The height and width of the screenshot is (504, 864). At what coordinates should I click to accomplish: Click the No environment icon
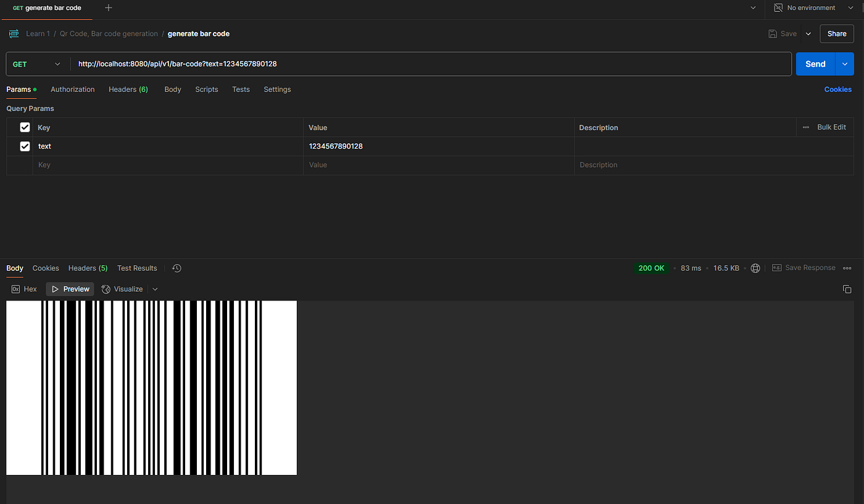tap(778, 8)
